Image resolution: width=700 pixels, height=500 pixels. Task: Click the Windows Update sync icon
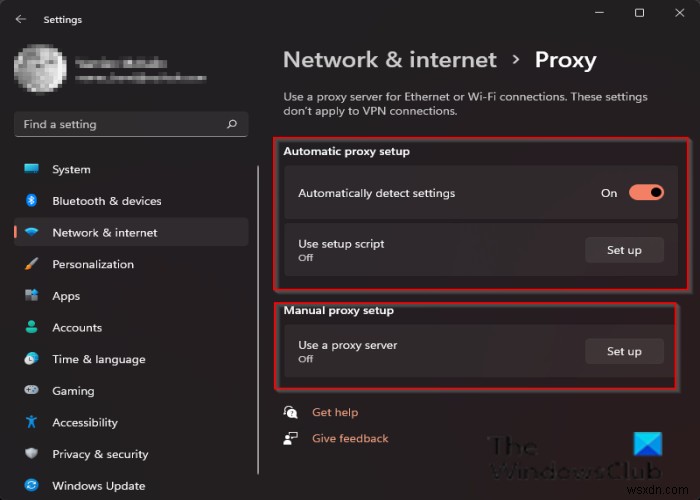tap(32, 486)
